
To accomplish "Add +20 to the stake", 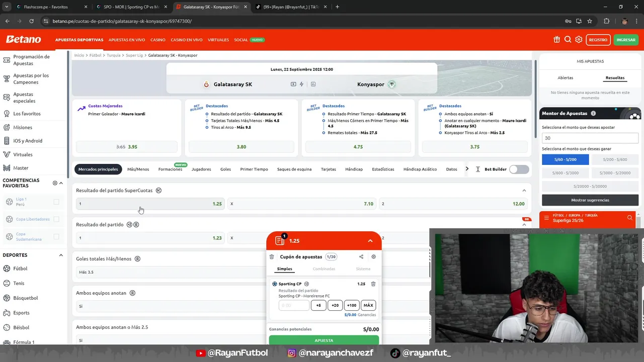I will (335, 305).
